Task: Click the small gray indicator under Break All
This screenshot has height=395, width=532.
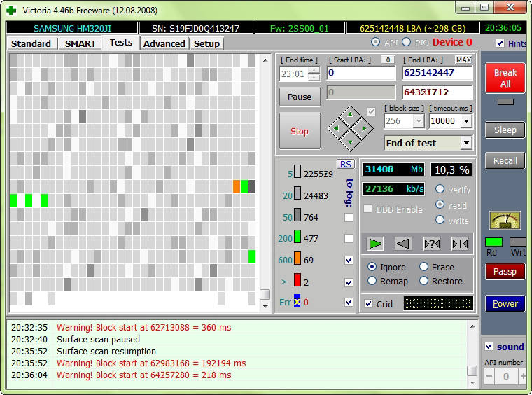Action: coord(505,102)
